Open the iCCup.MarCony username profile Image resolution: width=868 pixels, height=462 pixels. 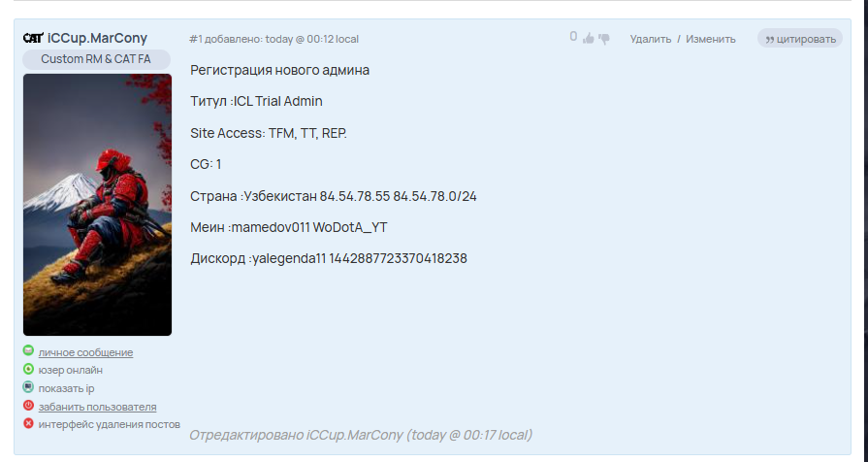pos(97,38)
